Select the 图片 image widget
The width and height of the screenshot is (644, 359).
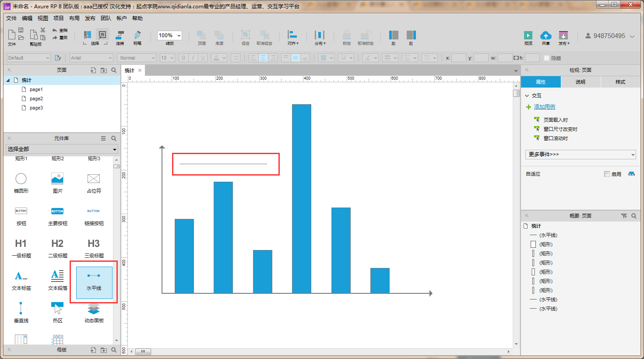coord(57,183)
